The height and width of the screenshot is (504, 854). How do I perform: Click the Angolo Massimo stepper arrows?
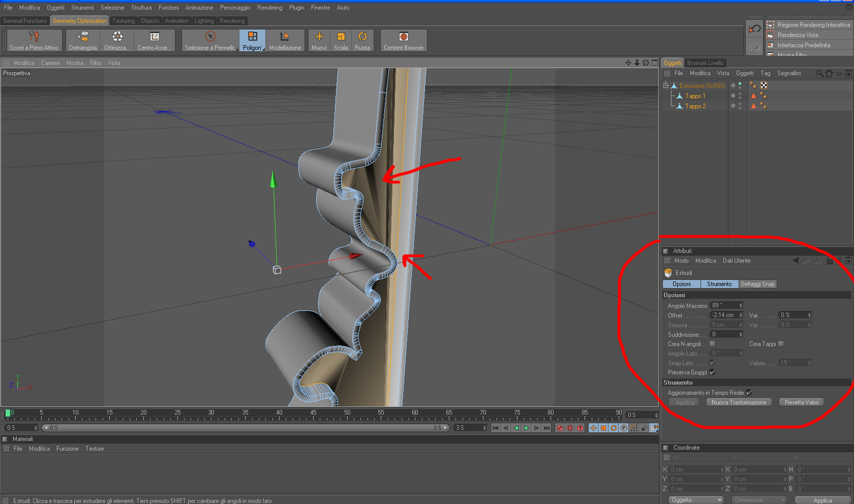point(741,305)
